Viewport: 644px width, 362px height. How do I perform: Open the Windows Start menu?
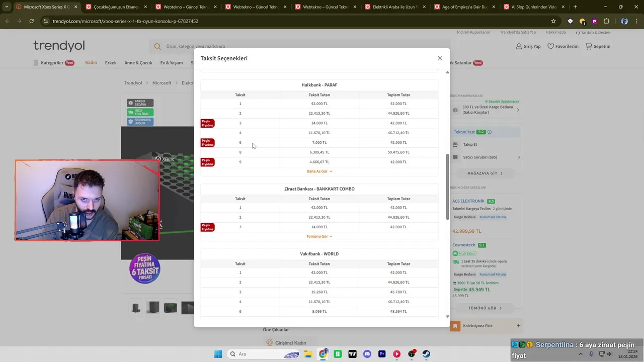tap(218, 354)
